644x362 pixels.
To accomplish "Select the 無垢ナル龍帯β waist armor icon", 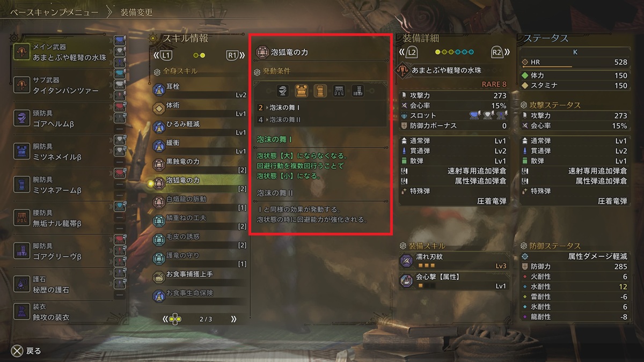I will [22, 218].
